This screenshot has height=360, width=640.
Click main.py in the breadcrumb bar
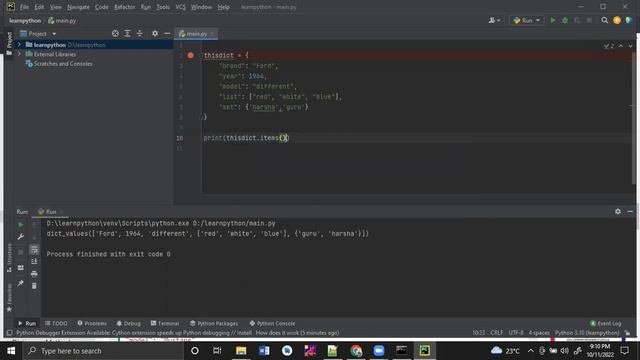tap(62, 20)
